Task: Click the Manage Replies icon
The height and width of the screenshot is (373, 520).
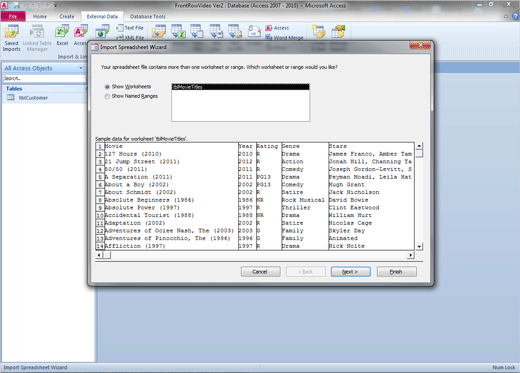Action: coord(338,31)
